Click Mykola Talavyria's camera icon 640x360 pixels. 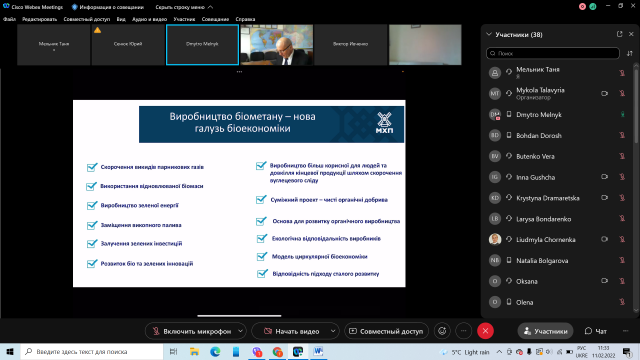(x=604, y=93)
